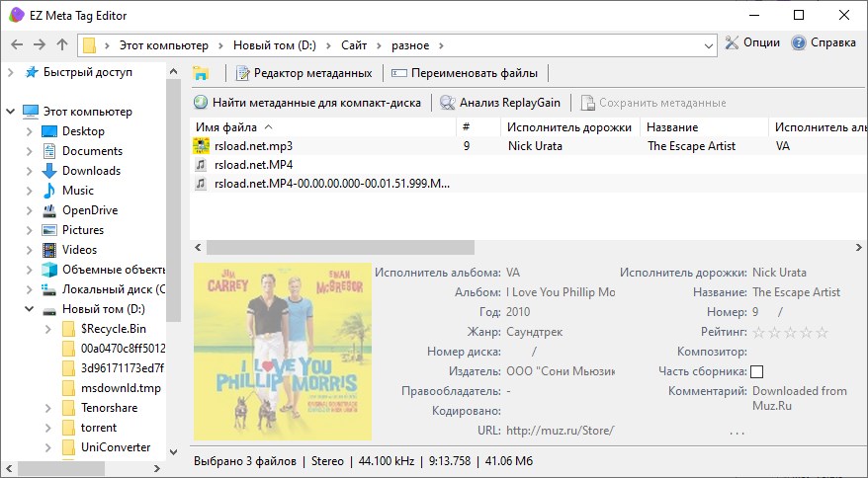Toggle Часть сборника checkbox
This screenshot has height=478, width=868.
(x=756, y=371)
